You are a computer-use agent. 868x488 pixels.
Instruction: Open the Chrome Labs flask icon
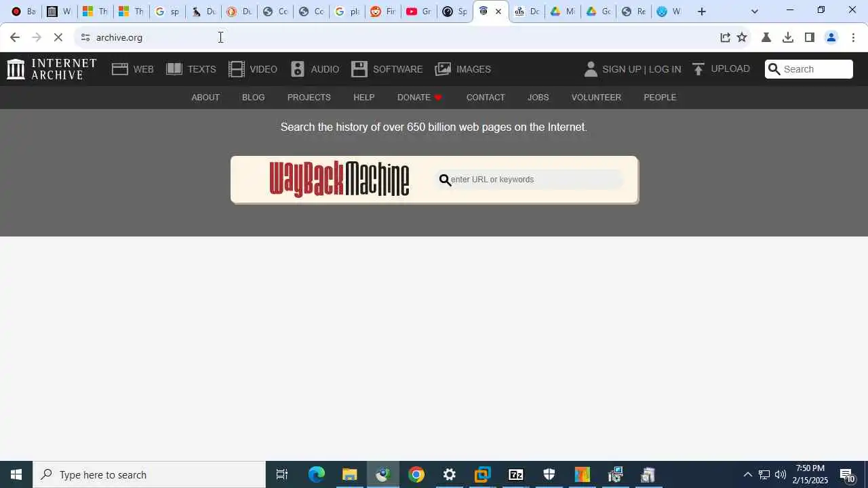[x=766, y=37]
